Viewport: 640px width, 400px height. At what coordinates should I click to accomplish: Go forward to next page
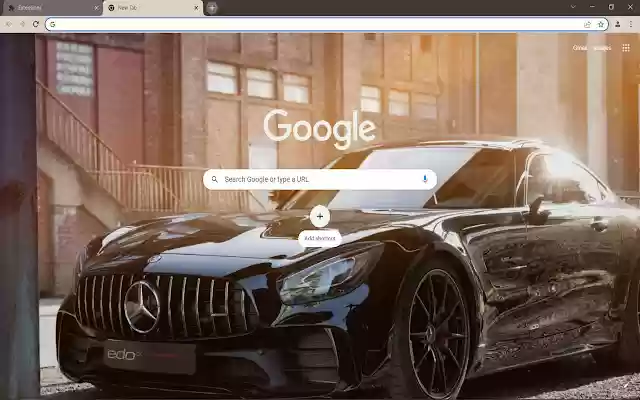click(22, 24)
